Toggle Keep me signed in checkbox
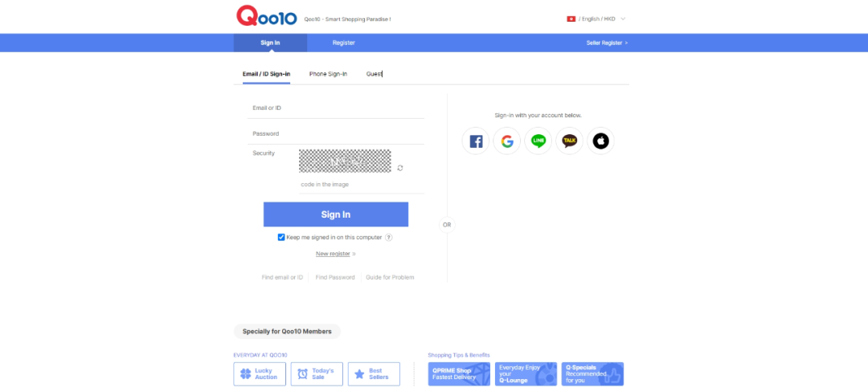Screen dimensions: 868x392 [281, 238]
